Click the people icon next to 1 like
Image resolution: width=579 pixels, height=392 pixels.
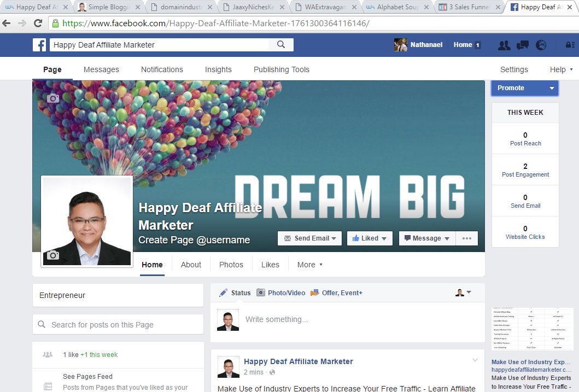pos(48,355)
